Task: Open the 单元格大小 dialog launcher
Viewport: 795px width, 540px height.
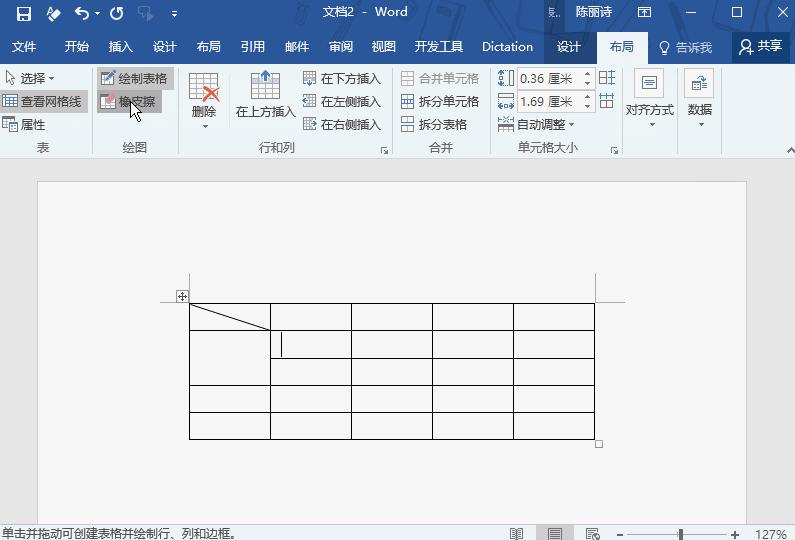Action: [614, 150]
